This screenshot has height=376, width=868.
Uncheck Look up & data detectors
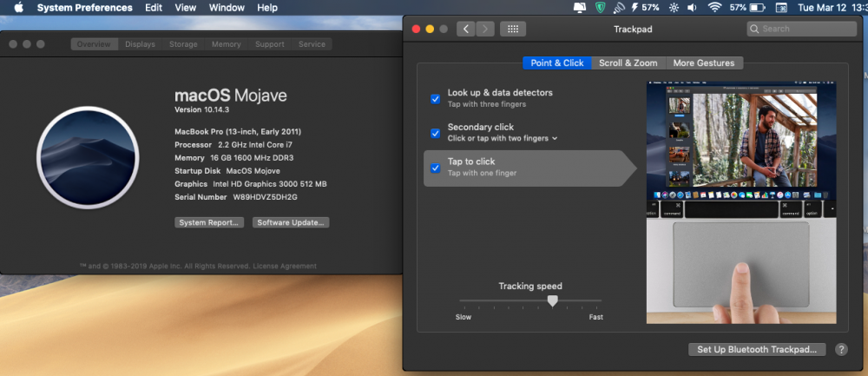pyautogui.click(x=435, y=99)
